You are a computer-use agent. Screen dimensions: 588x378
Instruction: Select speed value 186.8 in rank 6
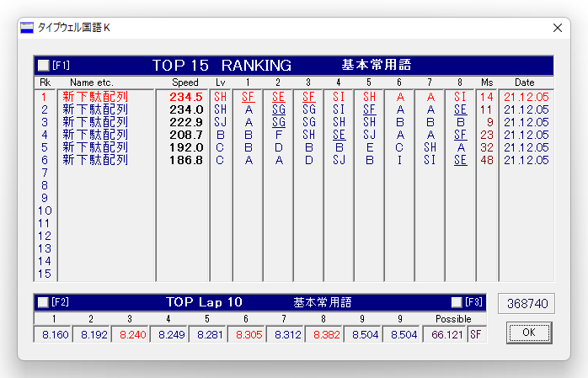pos(186,160)
